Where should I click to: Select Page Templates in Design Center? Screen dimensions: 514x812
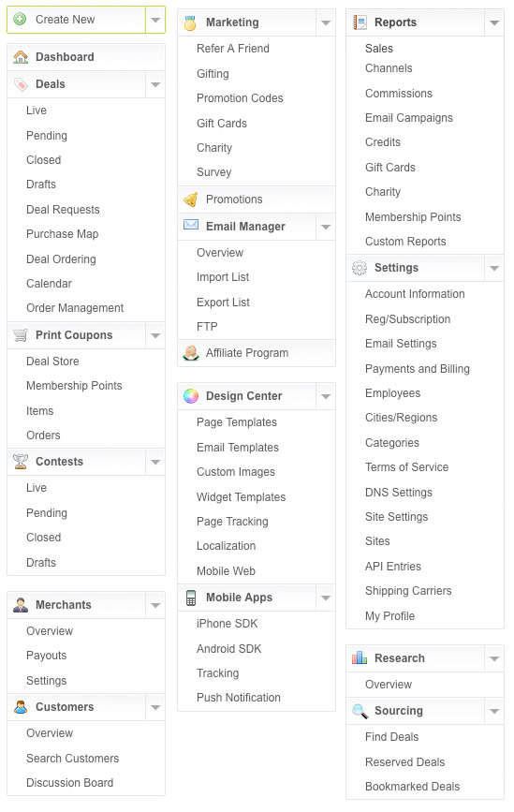point(237,422)
